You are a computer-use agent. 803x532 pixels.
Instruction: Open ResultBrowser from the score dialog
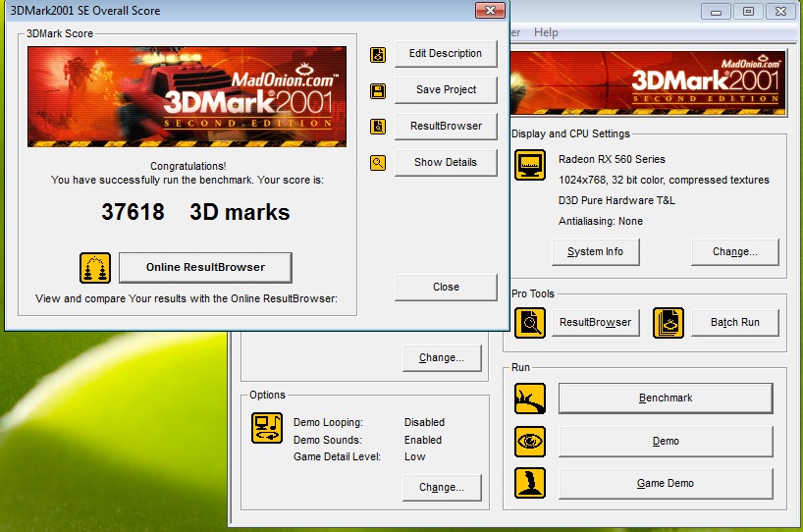click(446, 127)
